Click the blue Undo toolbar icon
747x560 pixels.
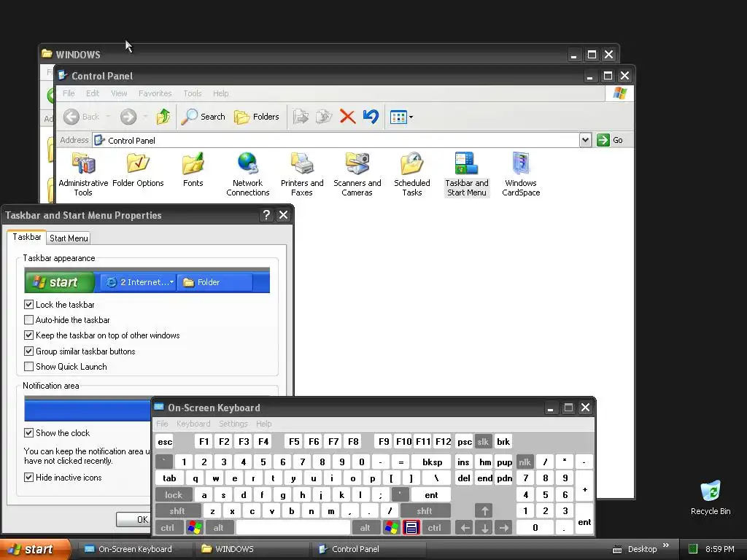click(371, 116)
